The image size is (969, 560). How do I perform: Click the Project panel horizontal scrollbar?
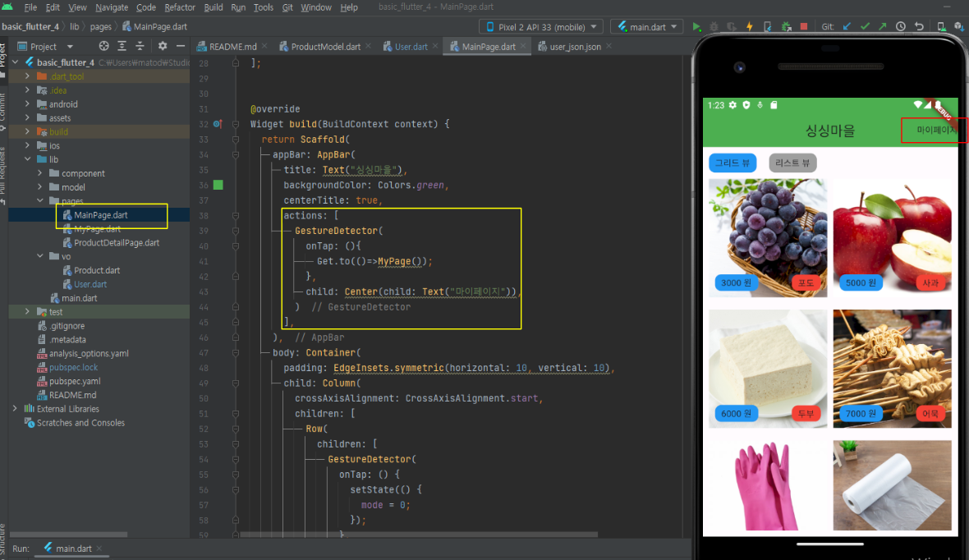[x=69, y=534]
